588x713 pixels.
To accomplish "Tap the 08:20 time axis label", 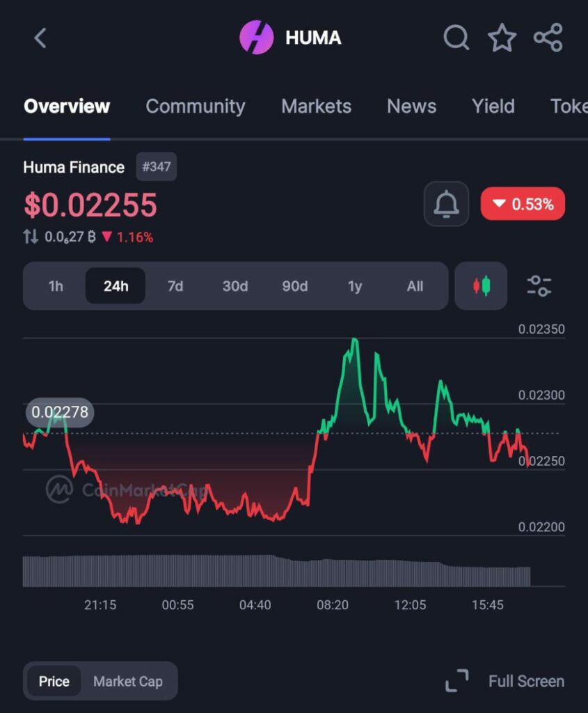I will (333, 605).
